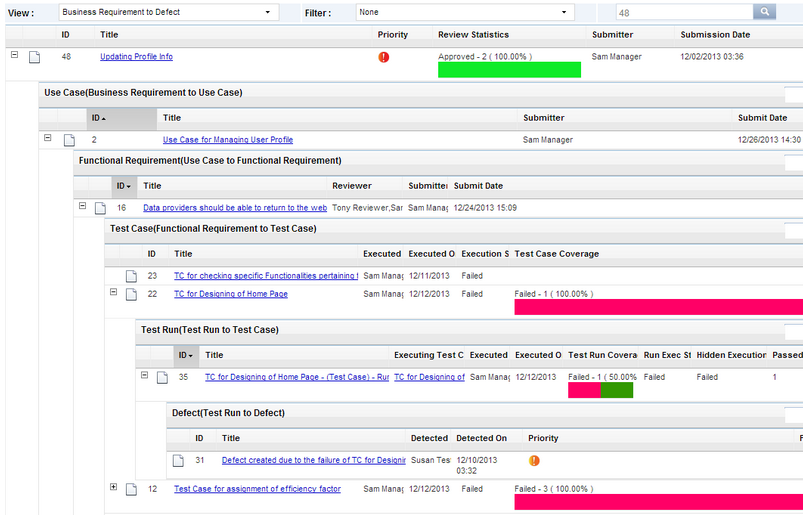Click the document icon beside test run 35
Viewport: 803px width, 515px height.
click(x=162, y=378)
